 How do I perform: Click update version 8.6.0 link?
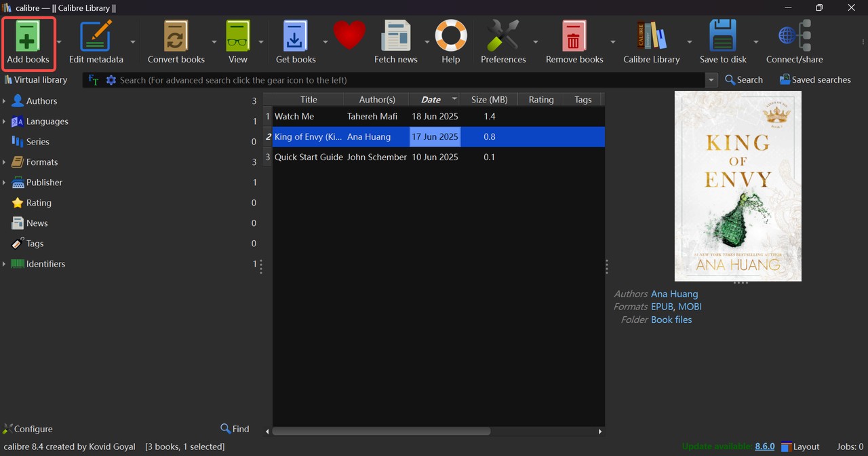(765, 446)
